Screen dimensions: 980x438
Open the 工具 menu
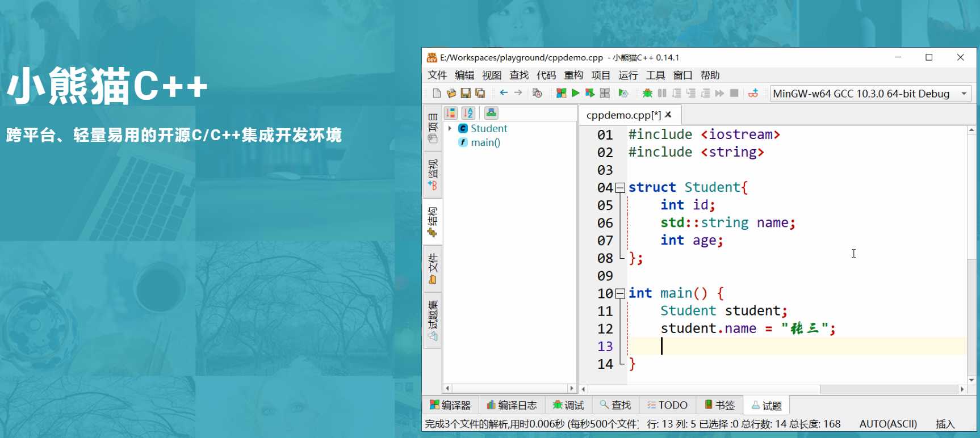tap(655, 75)
